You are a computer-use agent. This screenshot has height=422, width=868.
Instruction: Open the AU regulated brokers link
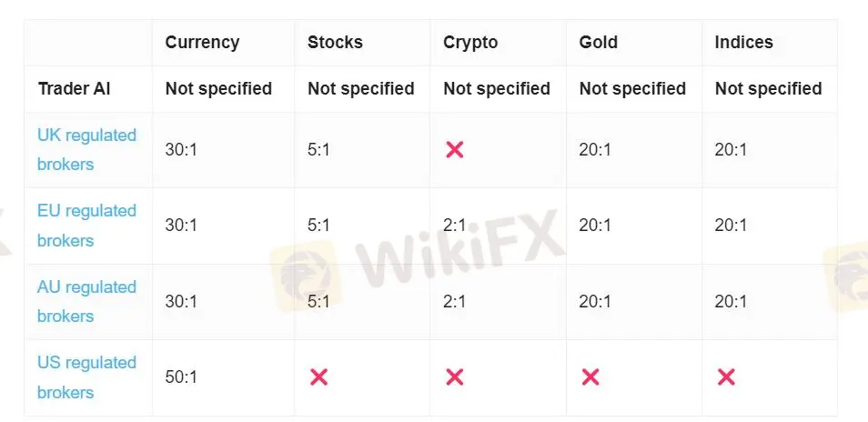click(x=87, y=301)
